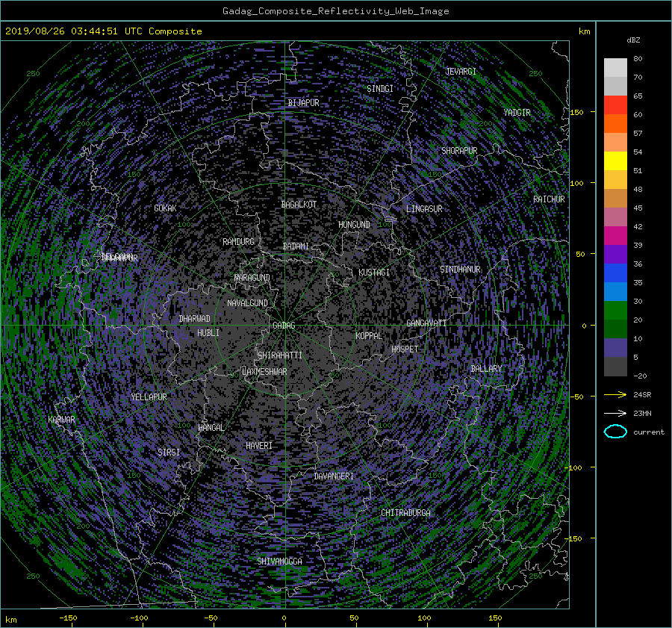Select the 80 dBZ light gray swatch
This screenshot has height=628, width=672.
click(x=615, y=68)
